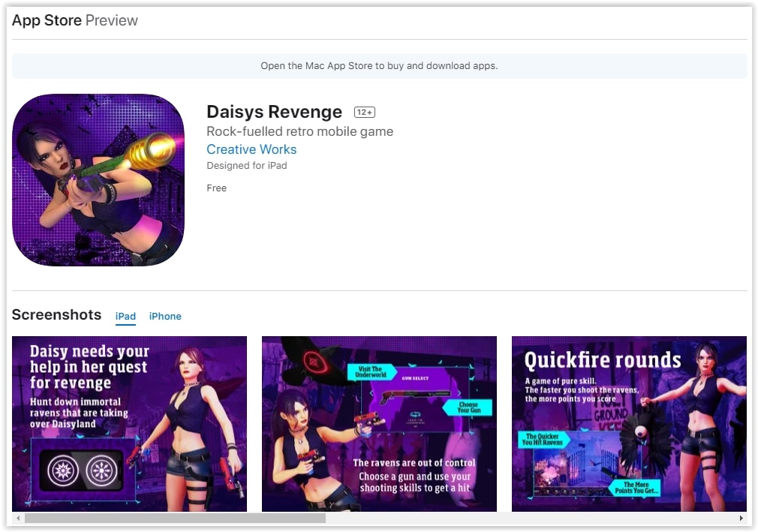Open the 'Daisy needs your help' screenshot

click(129, 424)
